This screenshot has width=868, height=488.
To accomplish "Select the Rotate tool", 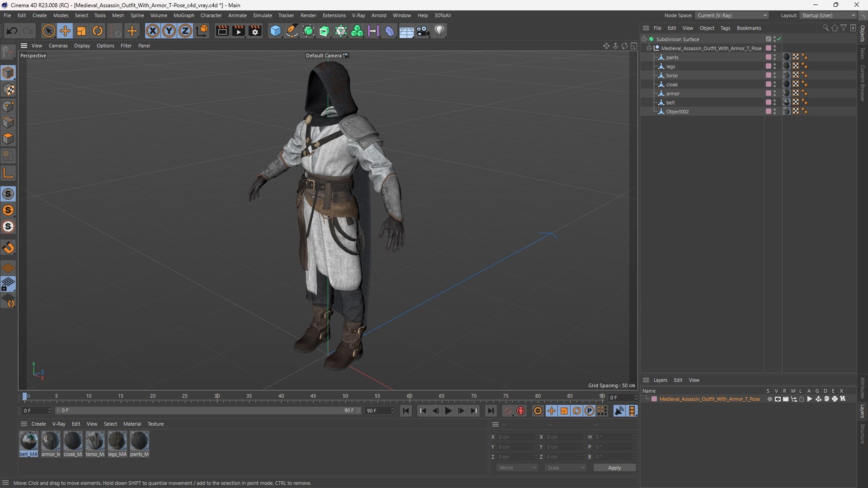I will (x=98, y=31).
